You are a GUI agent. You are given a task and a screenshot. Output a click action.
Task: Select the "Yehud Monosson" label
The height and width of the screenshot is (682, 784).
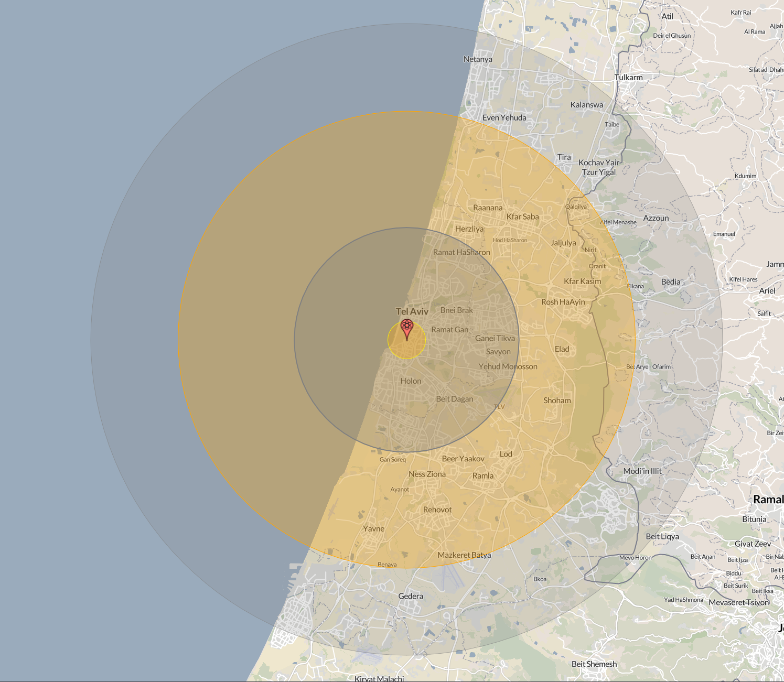(x=508, y=366)
